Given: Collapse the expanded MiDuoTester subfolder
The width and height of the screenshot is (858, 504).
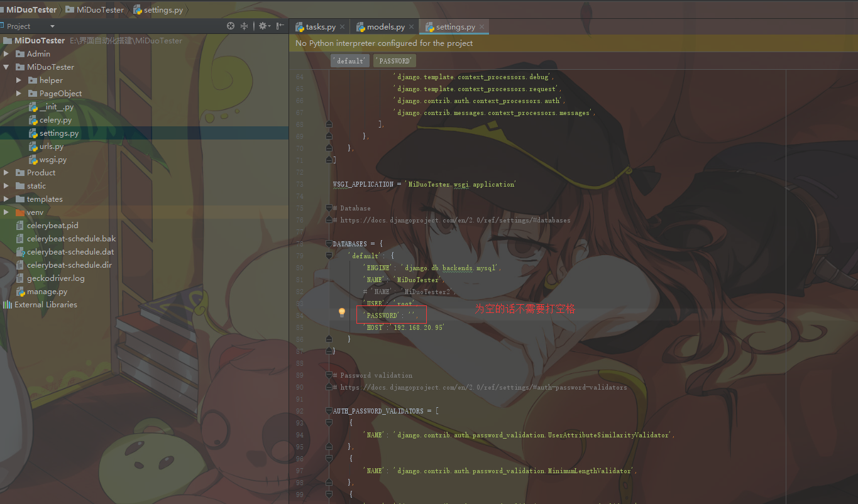Looking at the screenshot, I should [6, 67].
